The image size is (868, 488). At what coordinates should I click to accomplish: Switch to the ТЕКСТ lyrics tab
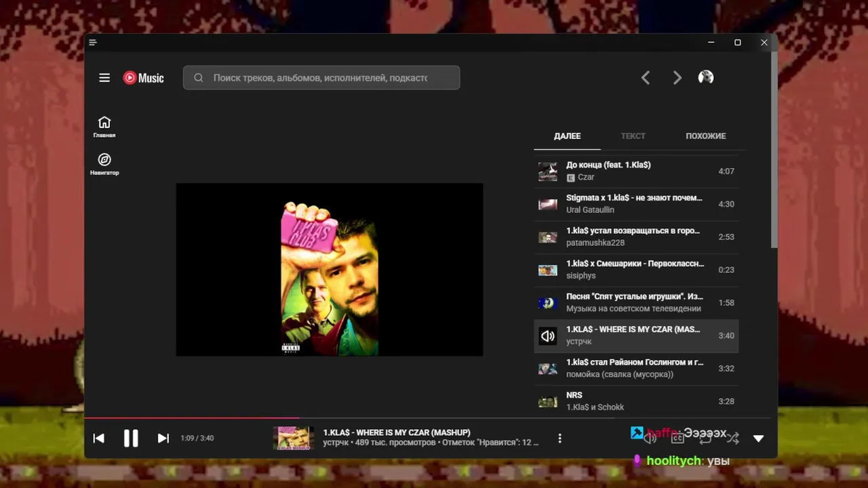point(633,136)
